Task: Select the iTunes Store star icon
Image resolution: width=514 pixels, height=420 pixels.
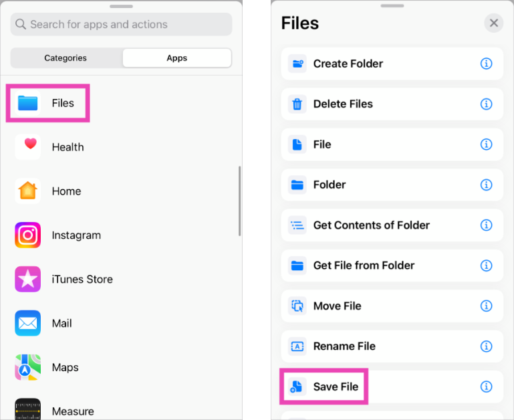Action: pyautogui.click(x=28, y=280)
